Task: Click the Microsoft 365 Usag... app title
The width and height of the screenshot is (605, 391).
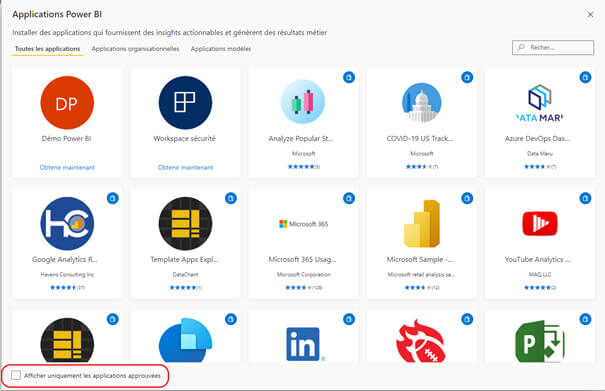Action: (302, 259)
